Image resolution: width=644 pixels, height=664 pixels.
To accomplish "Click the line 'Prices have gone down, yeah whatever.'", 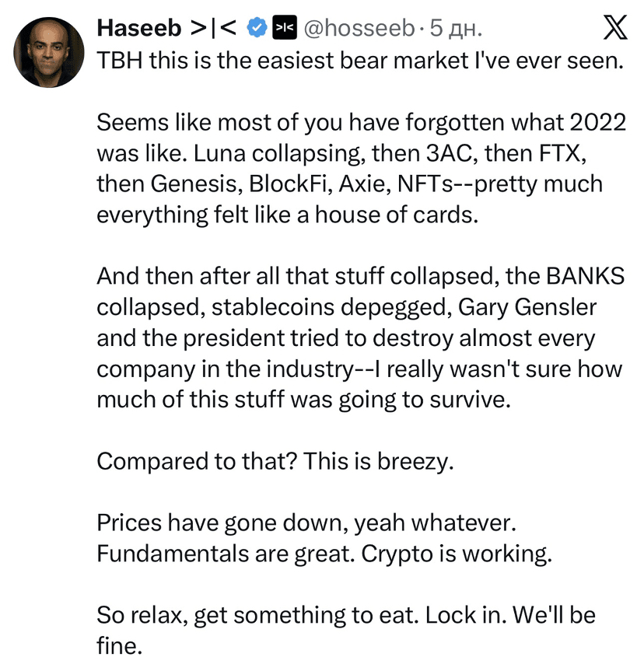I will click(x=306, y=522).
